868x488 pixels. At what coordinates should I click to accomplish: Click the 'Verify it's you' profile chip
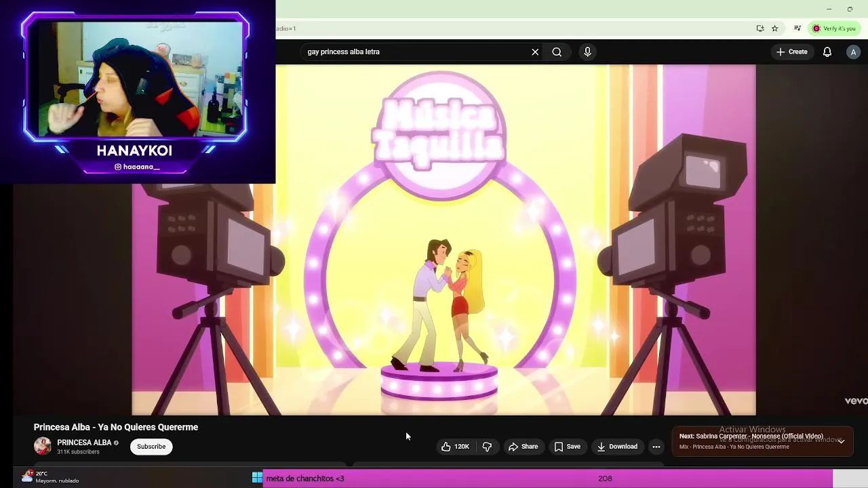coord(834,28)
